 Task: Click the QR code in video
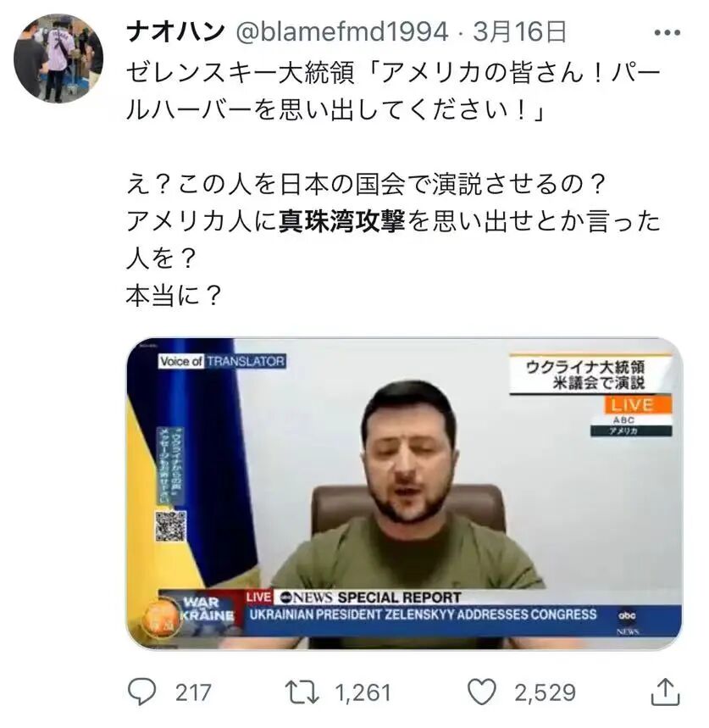171,526
